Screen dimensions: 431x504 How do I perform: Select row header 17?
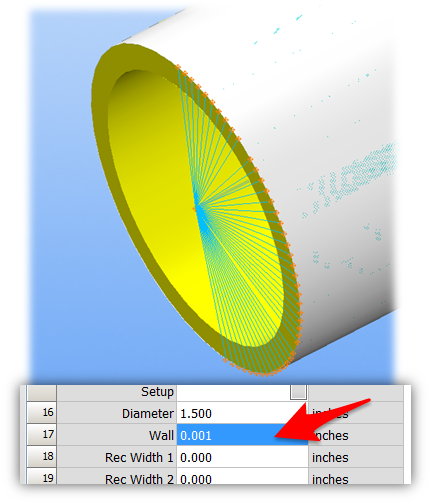coord(41,435)
